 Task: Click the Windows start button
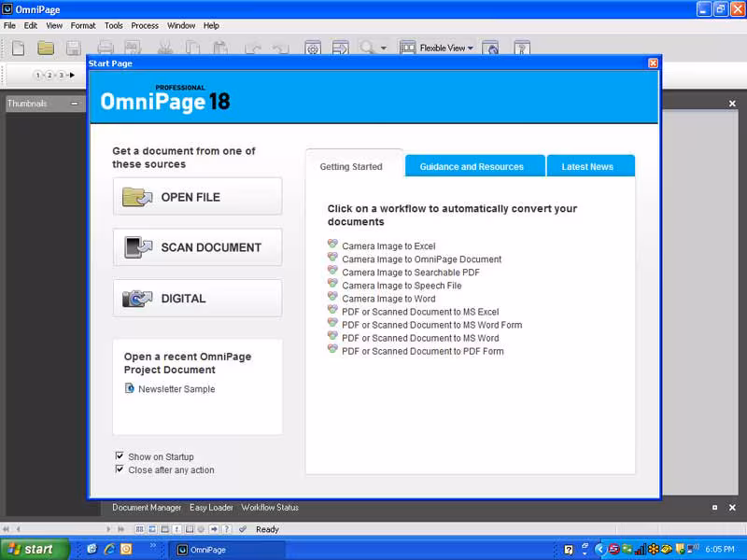[x=34, y=549]
